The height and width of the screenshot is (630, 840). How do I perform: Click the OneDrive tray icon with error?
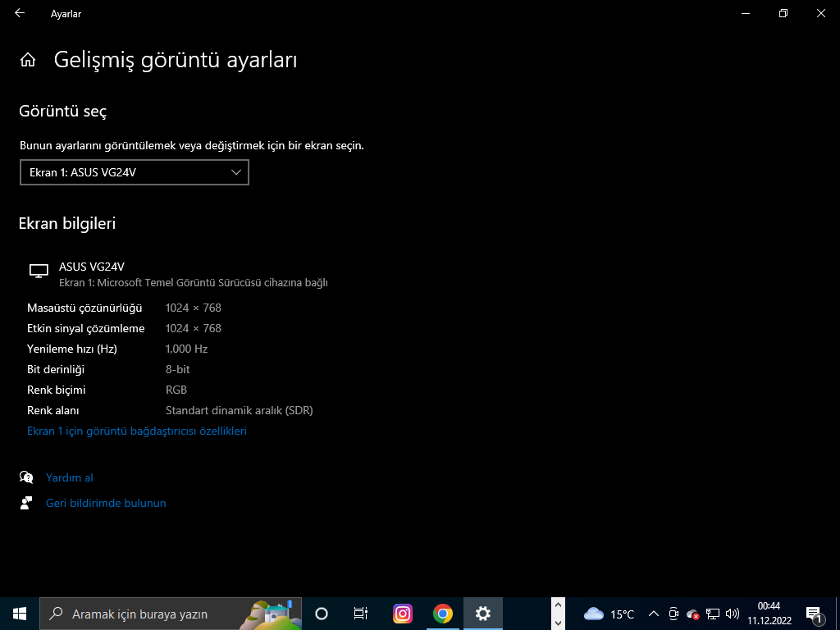692,614
